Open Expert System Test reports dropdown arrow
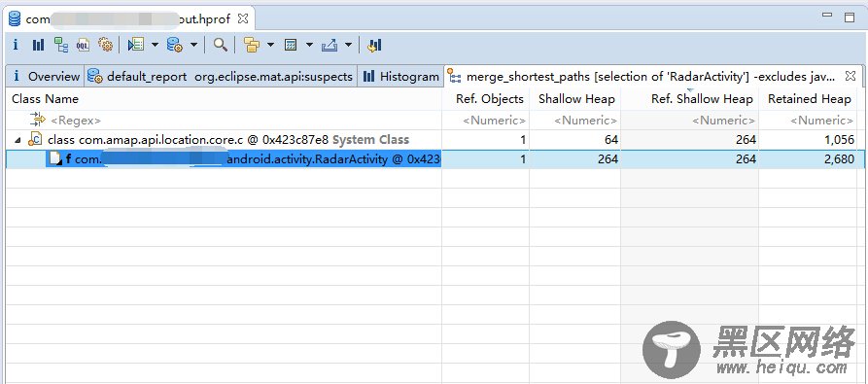Screen dimensions: 868x384 click(155, 45)
